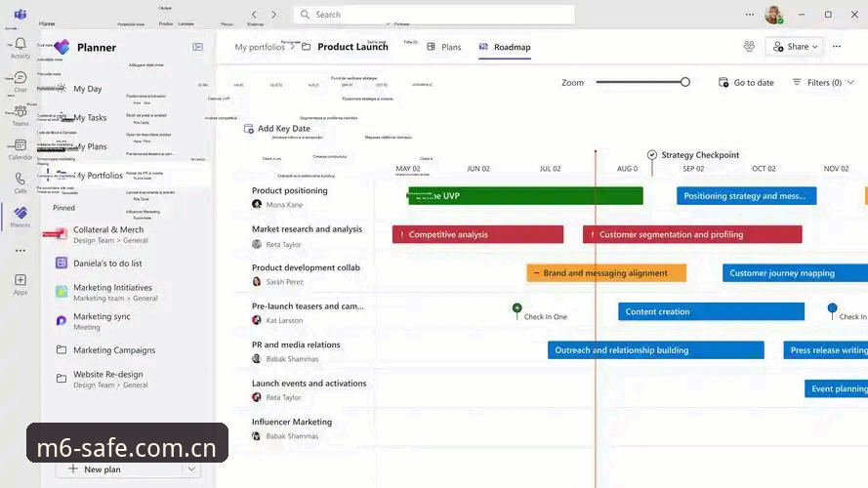The width and height of the screenshot is (868, 488).
Task: Open Competitive analysis task bar
Action: coord(477,234)
